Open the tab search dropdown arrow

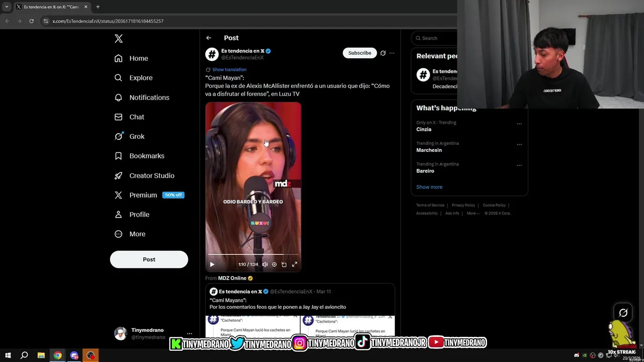click(x=7, y=7)
